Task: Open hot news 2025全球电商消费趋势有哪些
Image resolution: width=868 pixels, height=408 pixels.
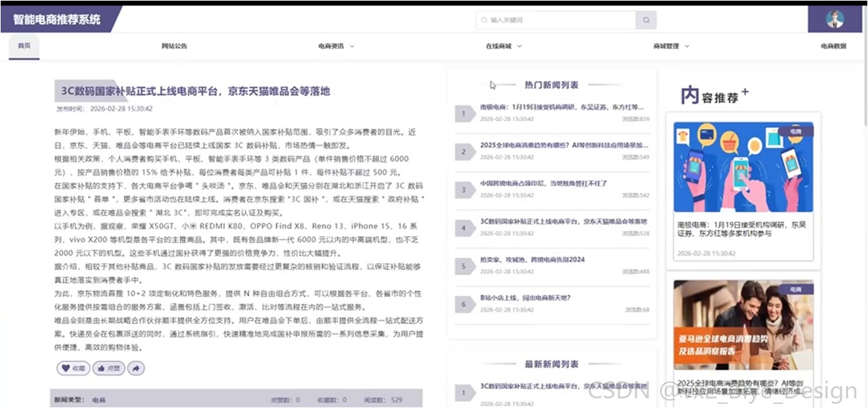Action: pos(564,145)
